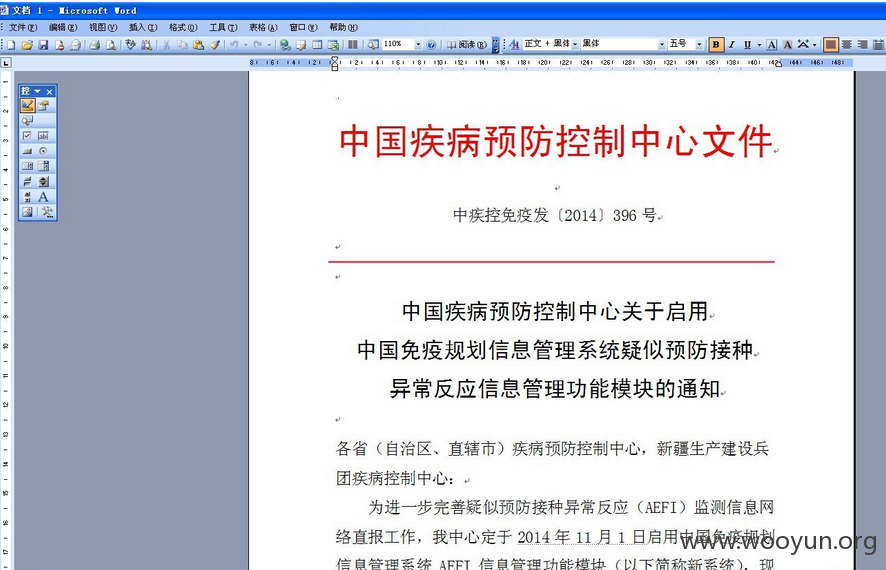Select Scroll Bar control tool

click(27, 197)
